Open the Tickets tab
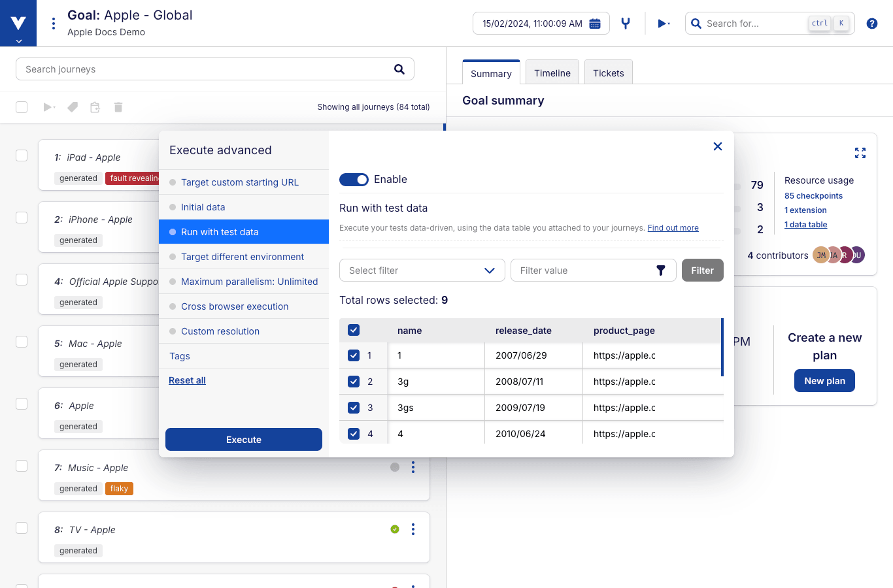This screenshot has height=588, width=893. pos(608,73)
